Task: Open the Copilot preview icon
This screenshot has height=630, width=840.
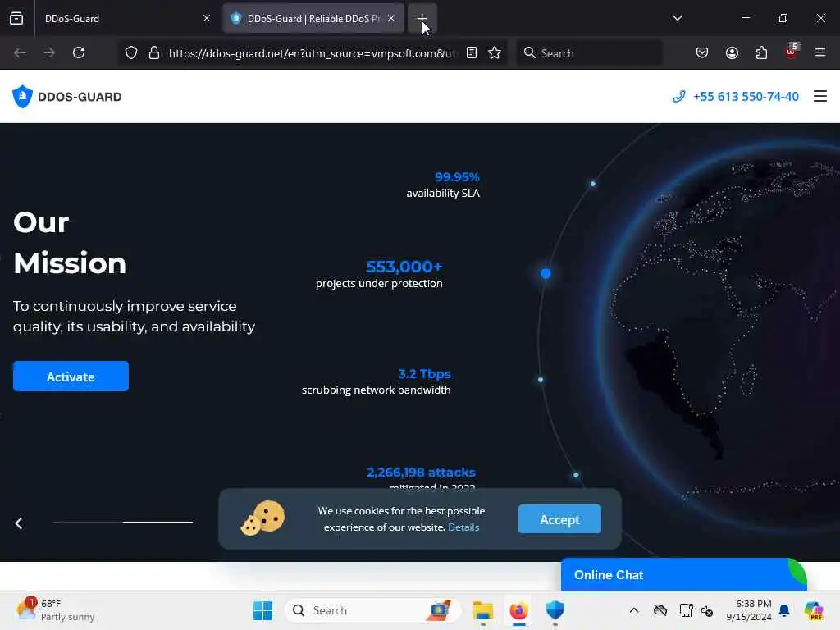Action: pyautogui.click(x=814, y=610)
